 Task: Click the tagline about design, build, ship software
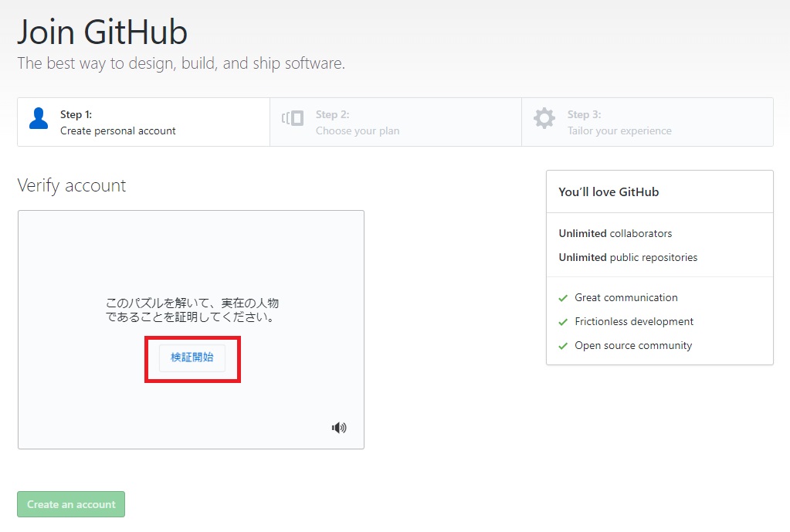pos(181,63)
